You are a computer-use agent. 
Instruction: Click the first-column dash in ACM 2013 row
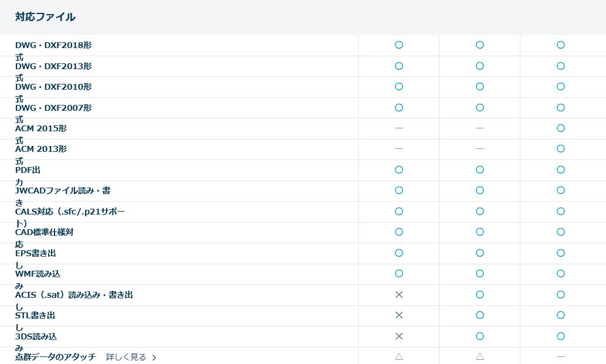pos(399,149)
